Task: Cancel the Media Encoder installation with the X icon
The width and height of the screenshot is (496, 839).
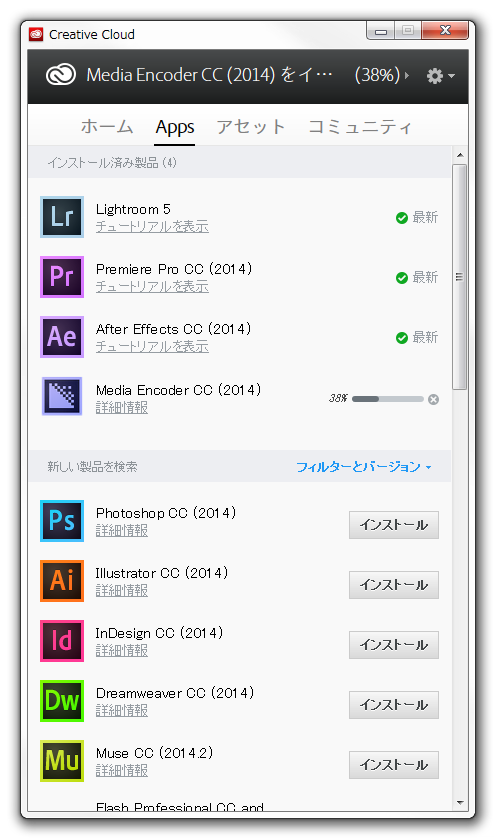Action: coord(433,399)
